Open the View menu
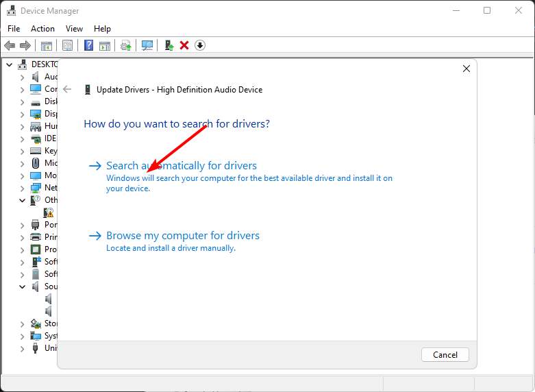 (x=74, y=29)
